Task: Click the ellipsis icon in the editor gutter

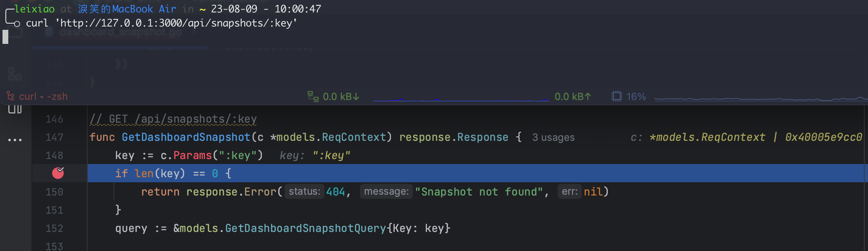Action: [x=15, y=139]
